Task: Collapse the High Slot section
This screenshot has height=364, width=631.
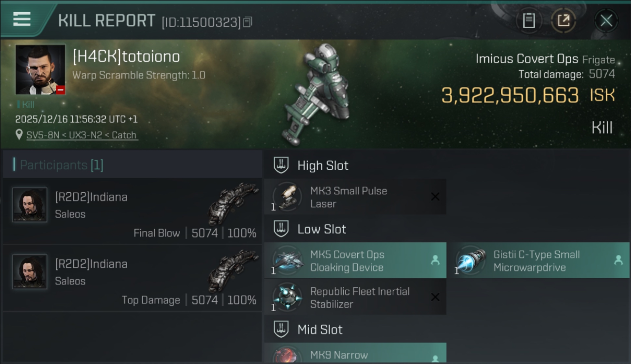Action: click(x=281, y=165)
